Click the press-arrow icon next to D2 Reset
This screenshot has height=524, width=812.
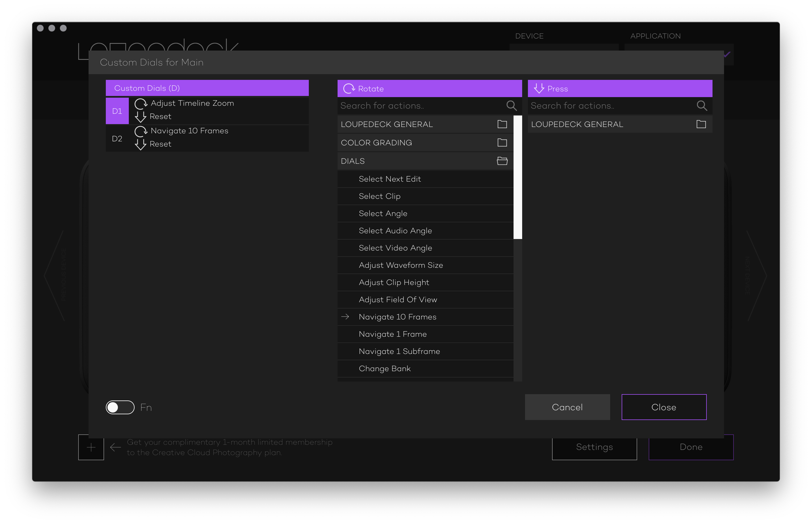point(141,144)
